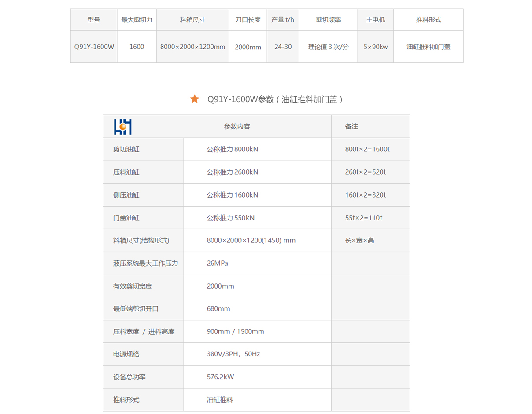The height and width of the screenshot is (414, 532).
Task: Click the orange star icon beside the heading
Action: (195, 99)
